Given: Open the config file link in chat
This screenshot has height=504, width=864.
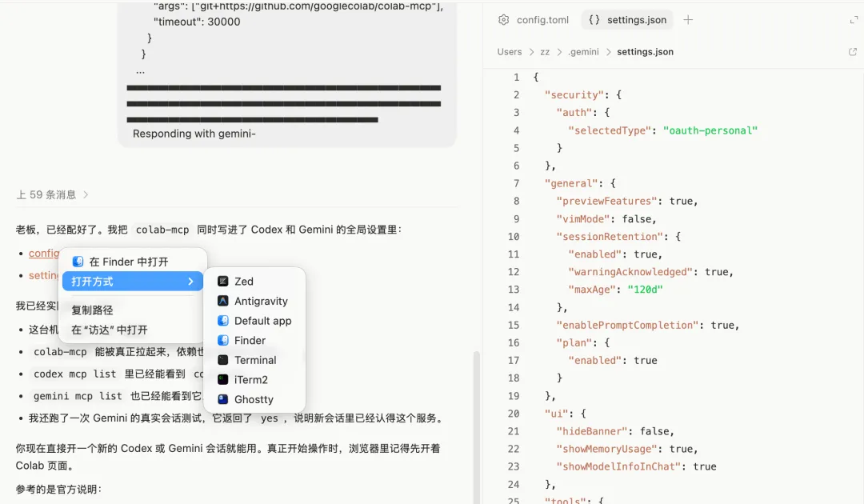Looking at the screenshot, I should tap(43, 253).
